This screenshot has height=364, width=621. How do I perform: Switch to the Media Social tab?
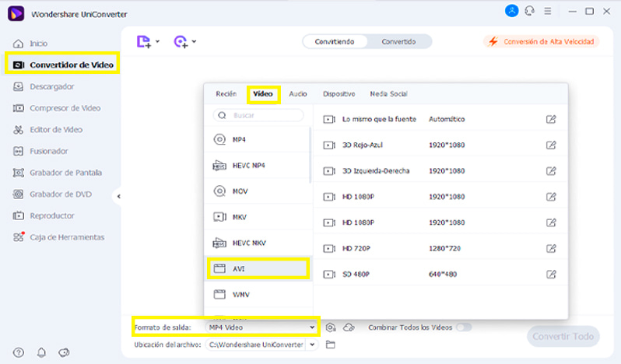click(388, 94)
